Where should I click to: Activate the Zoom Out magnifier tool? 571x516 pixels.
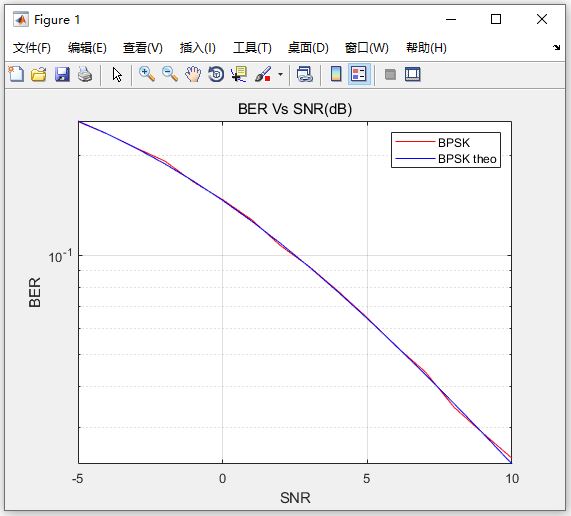click(170, 74)
